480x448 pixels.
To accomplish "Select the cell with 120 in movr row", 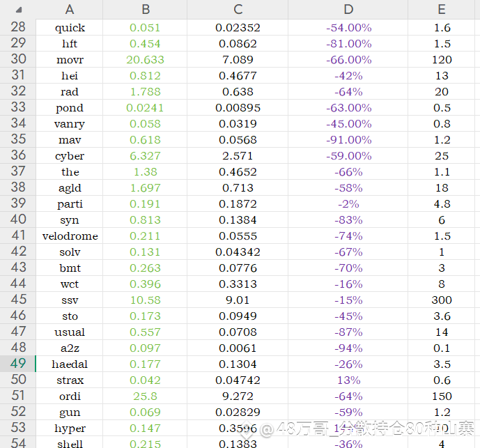I will (x=442, y=59).
